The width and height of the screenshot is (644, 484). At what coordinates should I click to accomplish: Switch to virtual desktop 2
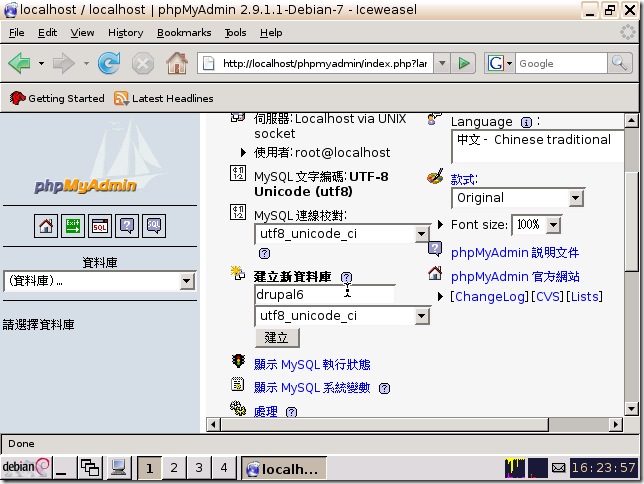tap(174, 468)
